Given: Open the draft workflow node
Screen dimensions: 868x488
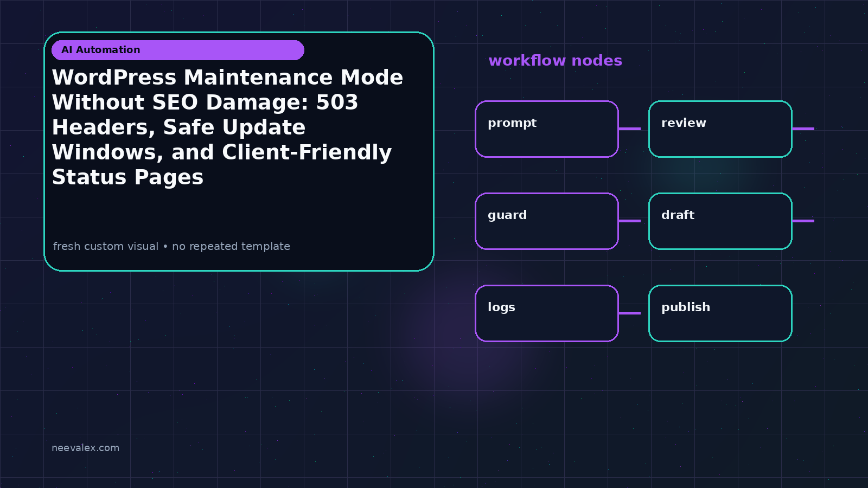Looking at the screenshot, I should point(720,221).
